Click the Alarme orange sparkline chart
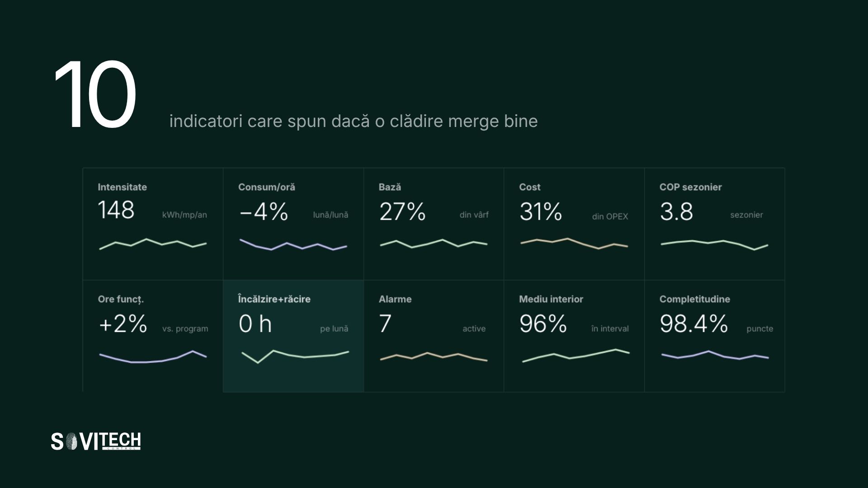Viewport: 868px width, 488px height. click(434, 357)
